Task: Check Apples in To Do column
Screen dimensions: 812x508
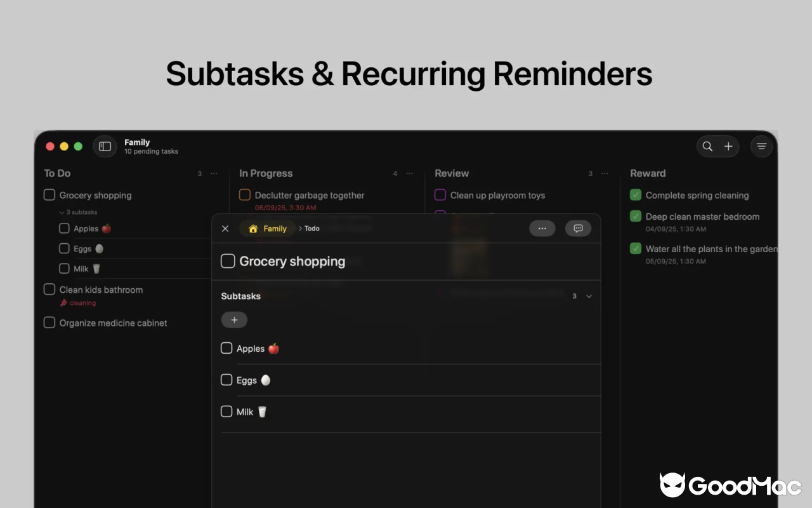Action: pos(64,228)
